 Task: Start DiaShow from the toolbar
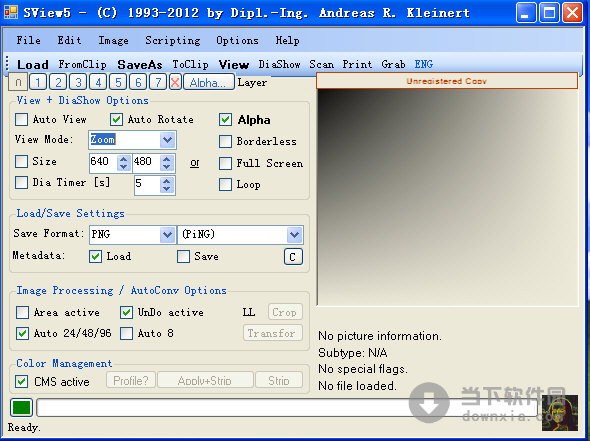279,65
